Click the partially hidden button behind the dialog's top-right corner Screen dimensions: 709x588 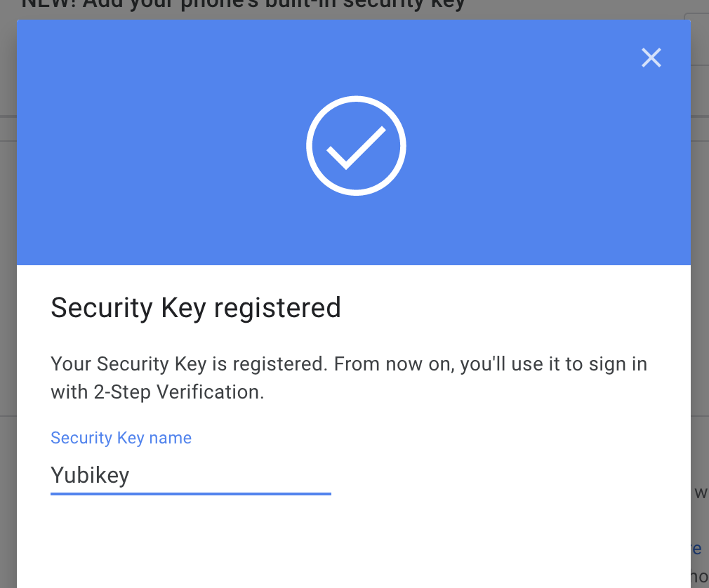click(x=698, y=40)
